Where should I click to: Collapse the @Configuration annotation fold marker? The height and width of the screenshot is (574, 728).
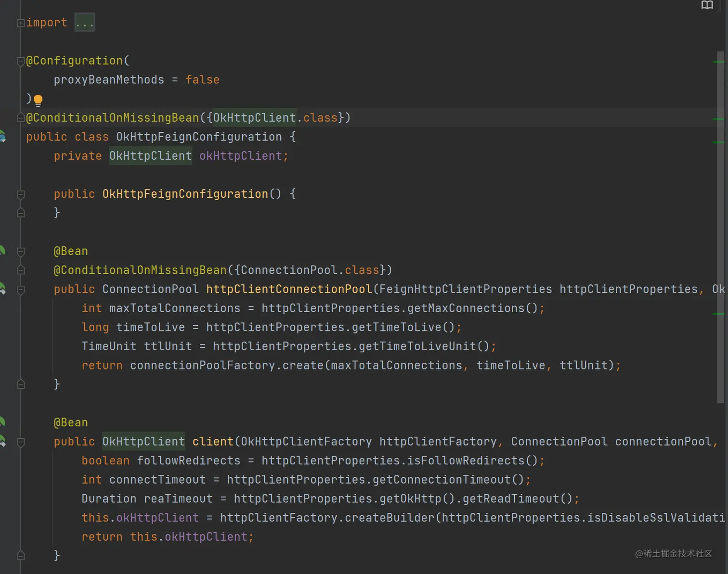(21, 61)
